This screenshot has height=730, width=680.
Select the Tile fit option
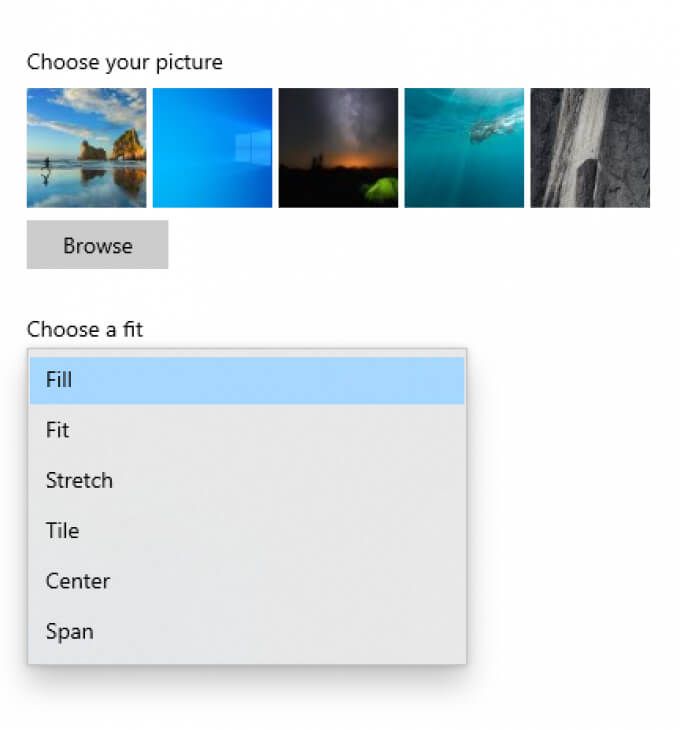[x=247, y=530]
